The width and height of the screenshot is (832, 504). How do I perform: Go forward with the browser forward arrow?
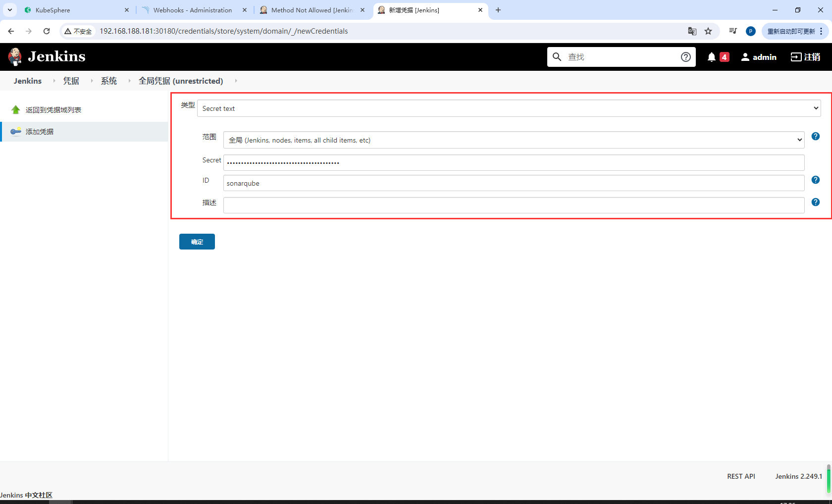click(x=29, y=31)
